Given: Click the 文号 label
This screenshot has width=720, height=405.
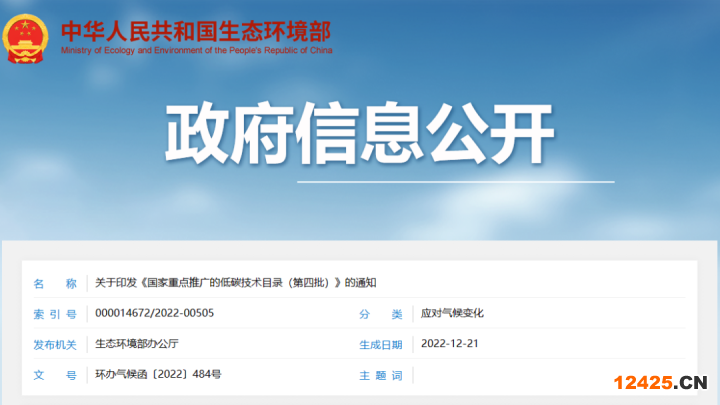Looking at the screenshot, I should click(55, 375).
